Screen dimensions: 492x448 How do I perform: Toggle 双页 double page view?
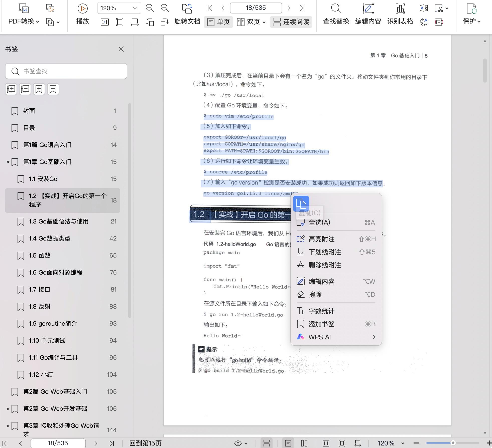point(248,22)
